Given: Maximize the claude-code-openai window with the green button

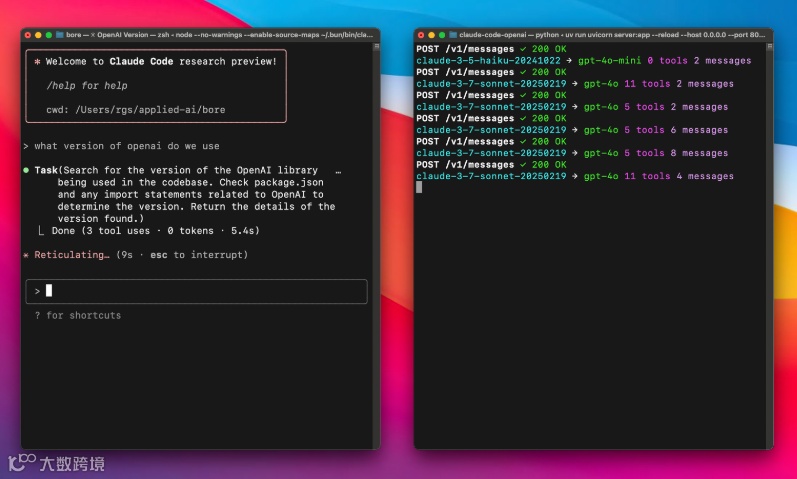Looking at the screenshot, I should tap(442, 35).
